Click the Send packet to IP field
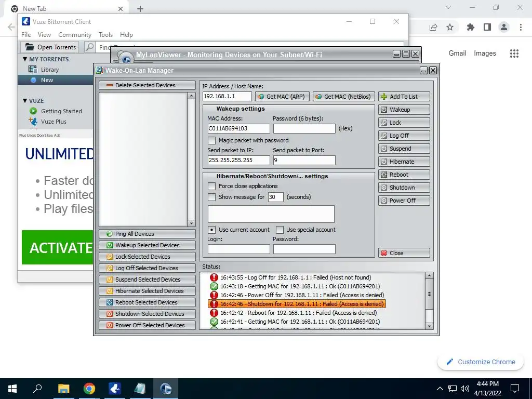Viewport: 532px width, 399px height. [238, 160]
